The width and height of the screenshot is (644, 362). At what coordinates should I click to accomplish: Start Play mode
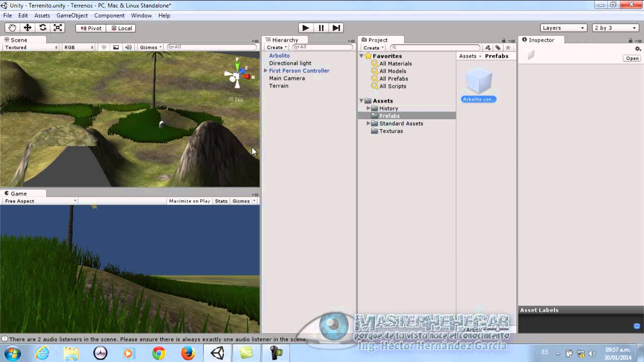tap(305, 28)
